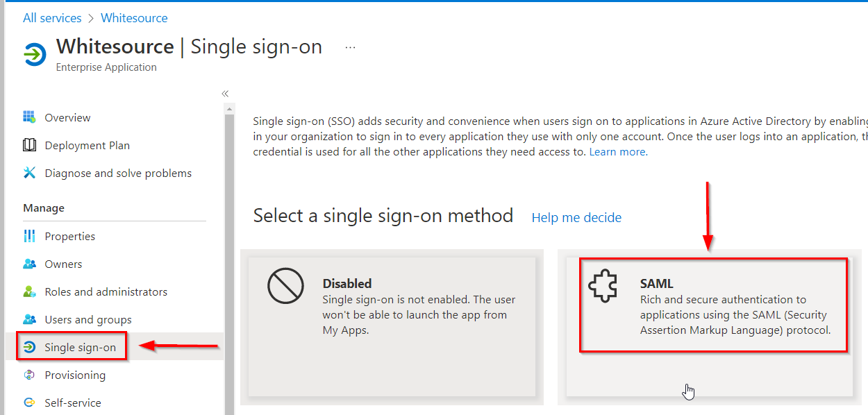Click the Overview grid icon
The image size is (868, 415).
[29, 117]
